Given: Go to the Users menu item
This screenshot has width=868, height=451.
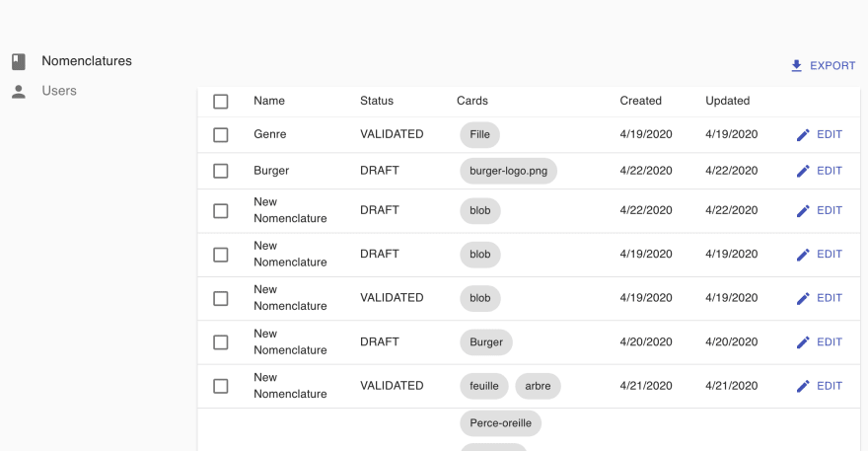Looking at the screenshot, I should [59, 91].
